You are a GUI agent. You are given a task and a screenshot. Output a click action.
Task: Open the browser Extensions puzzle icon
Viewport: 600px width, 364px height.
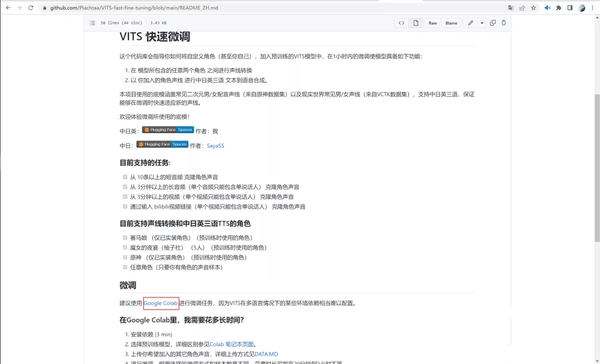tap(558, 8)
